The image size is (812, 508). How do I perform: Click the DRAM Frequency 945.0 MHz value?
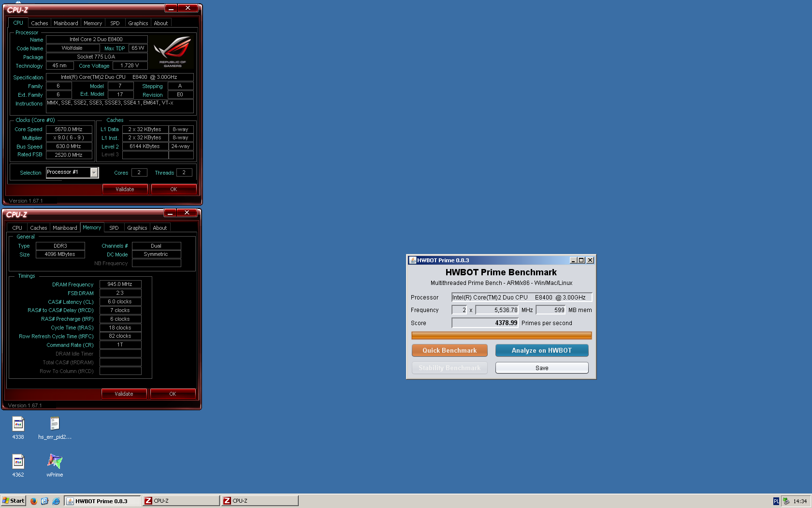[x=120, y=284]
